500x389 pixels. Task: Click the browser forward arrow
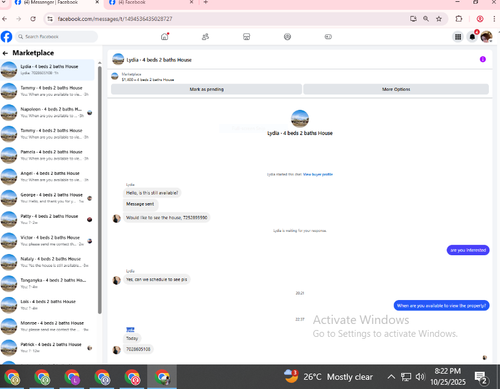[x=19, y=19]
